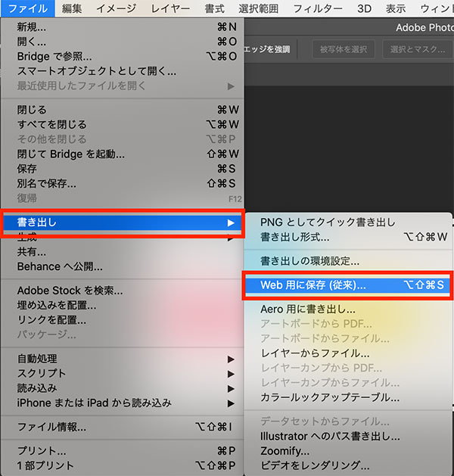Image resolution: width=454 pixels, height=476 pixels.
Task: Select Bridge で参照... item
Action: click(123, 56)
